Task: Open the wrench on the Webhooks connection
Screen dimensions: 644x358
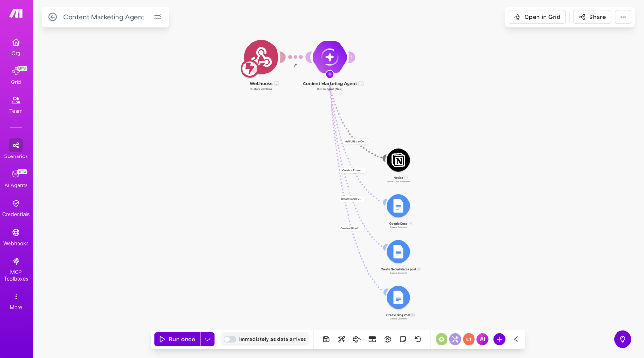Action: 295,65
